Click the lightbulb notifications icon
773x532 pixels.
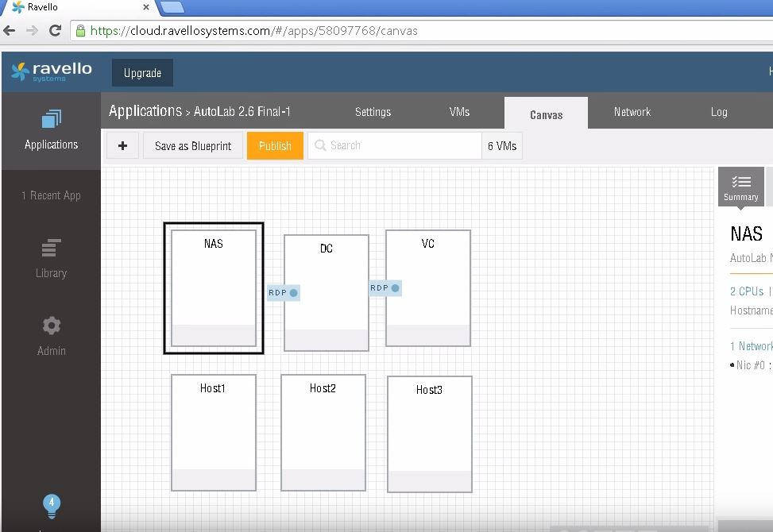coord(52,505)
